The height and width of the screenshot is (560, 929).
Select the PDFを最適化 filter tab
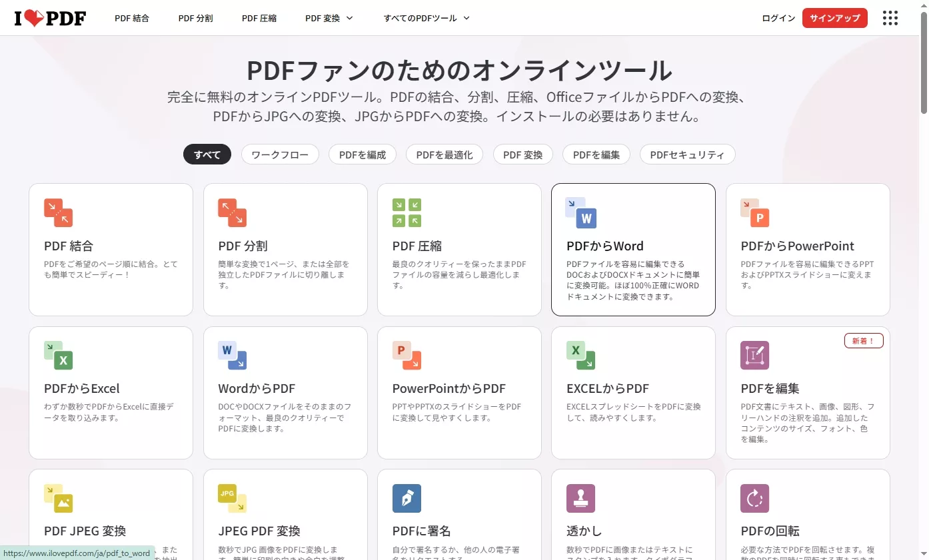pos(445,154)
